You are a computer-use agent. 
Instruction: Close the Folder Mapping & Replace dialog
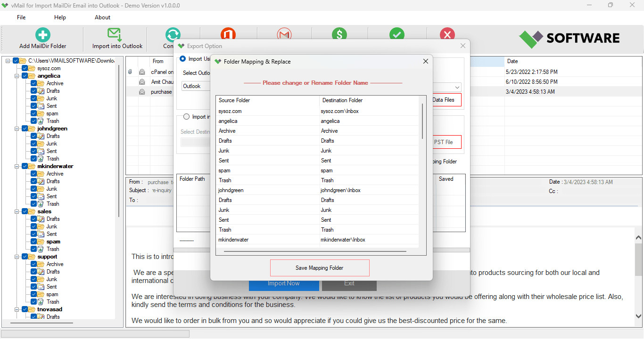(425, 61)
